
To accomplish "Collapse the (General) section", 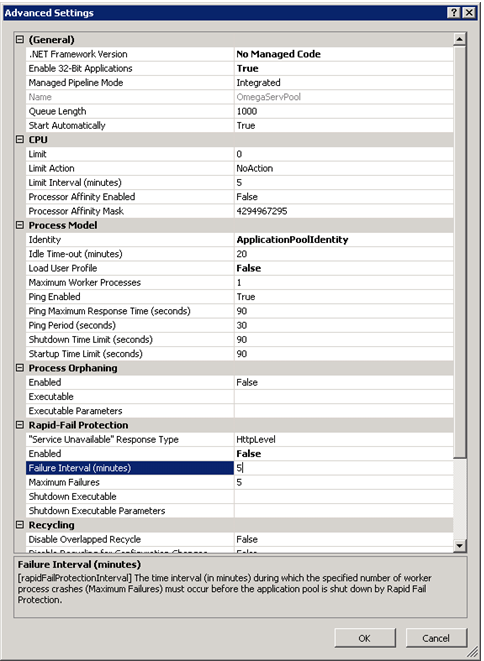I will 19,40.
